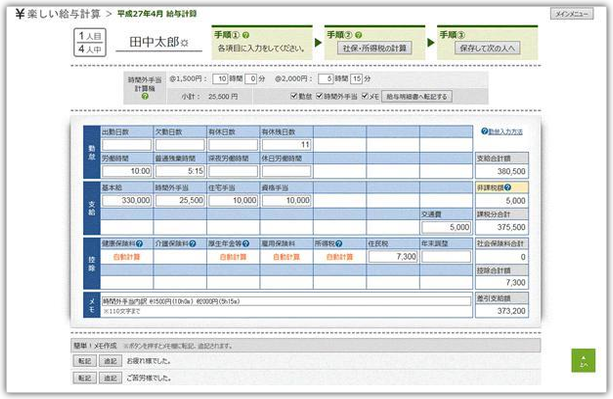Click the 住民税 field showing 7,300
This screenshot has width=613, height=399.
click(x=393, y=257)
